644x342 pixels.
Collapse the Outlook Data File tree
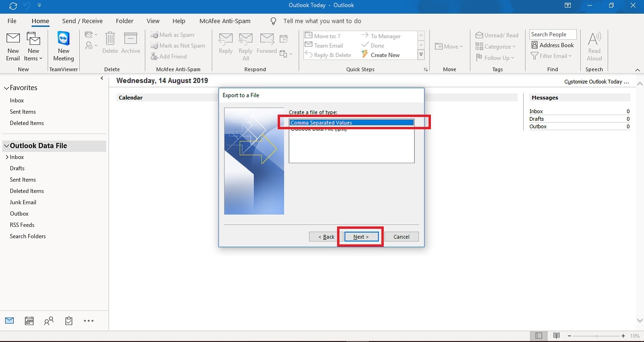7,146
